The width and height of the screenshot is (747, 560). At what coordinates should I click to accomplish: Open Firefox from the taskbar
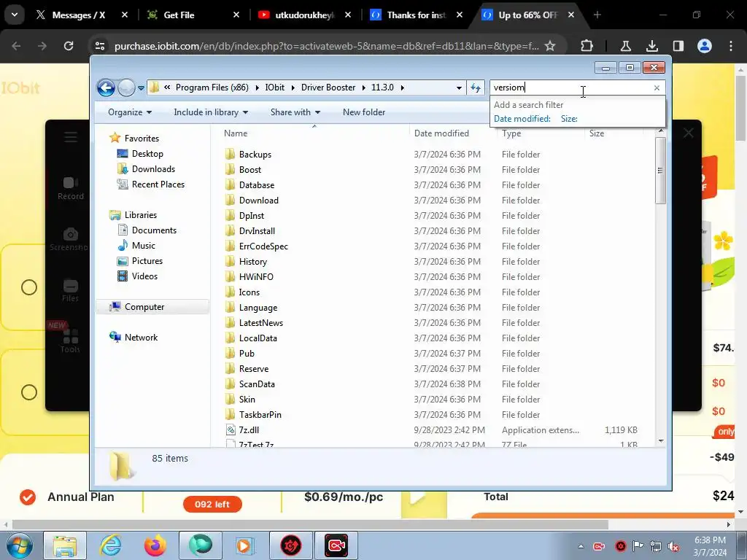[x=155, y=545]
